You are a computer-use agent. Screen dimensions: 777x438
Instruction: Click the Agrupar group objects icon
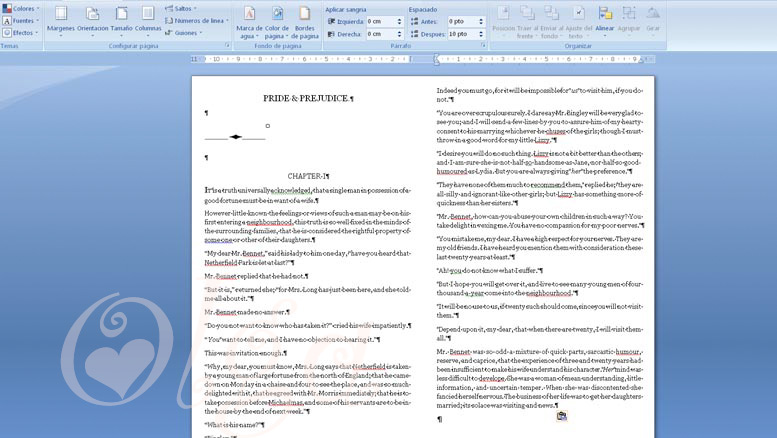pyautogui.click(x=629, y=14)
